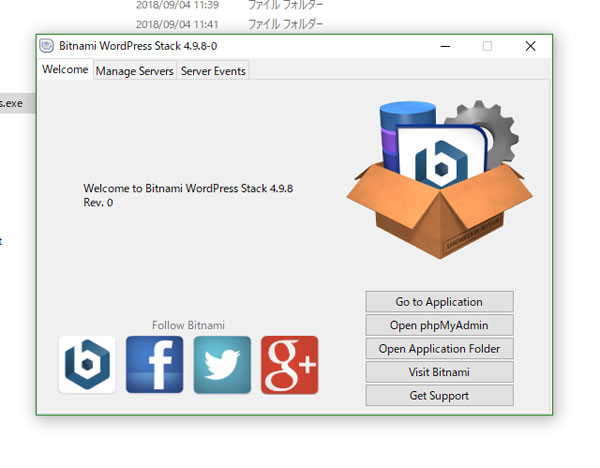
Task: Click the Follow Bitnami label
Action: click(x=188, y=325)
